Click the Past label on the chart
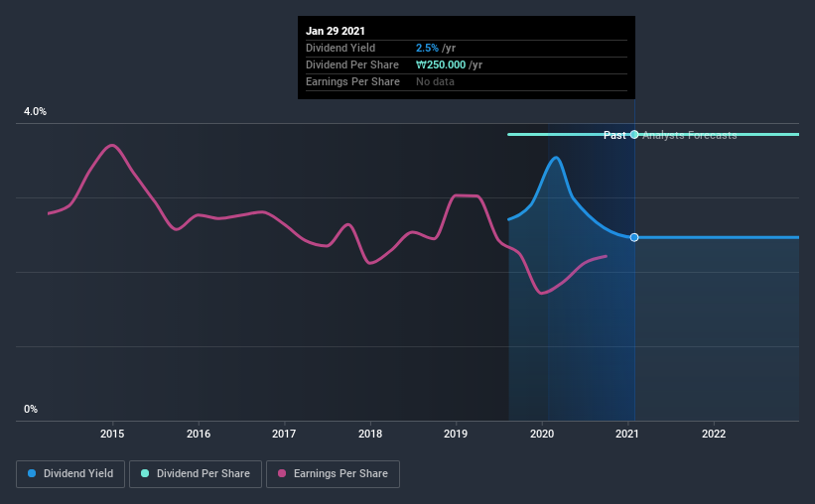Screen dimensions: 815x504 pyautogui.click(x=614, y=135)
